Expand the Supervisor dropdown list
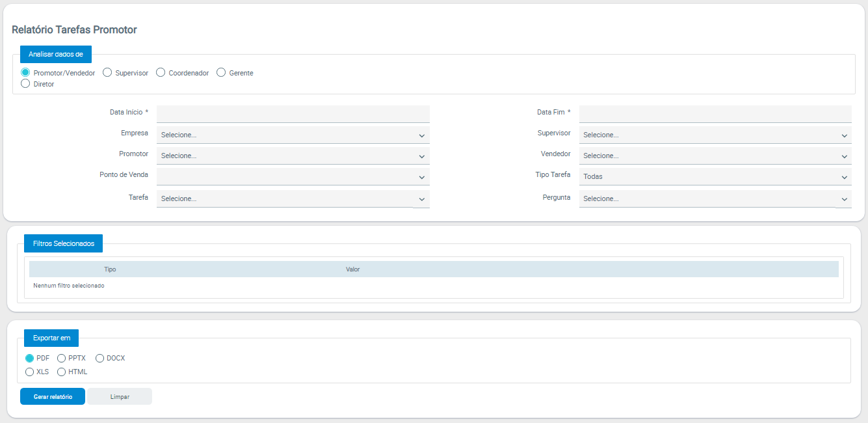The image size is (868, 423). coord(715,135)
